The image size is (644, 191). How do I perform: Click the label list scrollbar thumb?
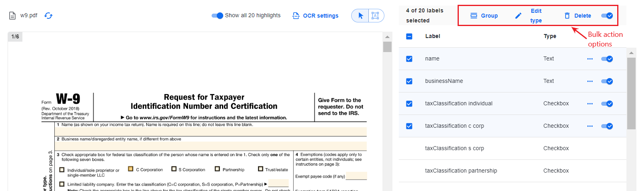(x=631, y=93)
